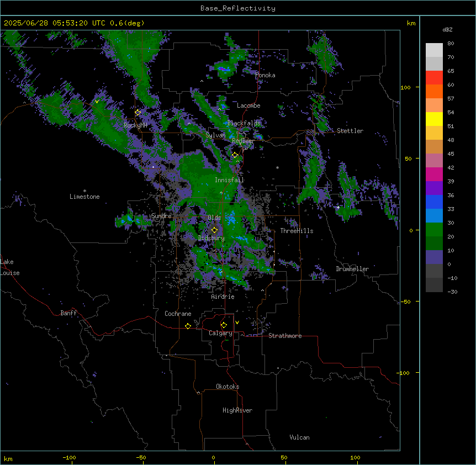Click the Limestone label
Image resolution: width=476 pixels, height=465 pixels.
(84, 197)
